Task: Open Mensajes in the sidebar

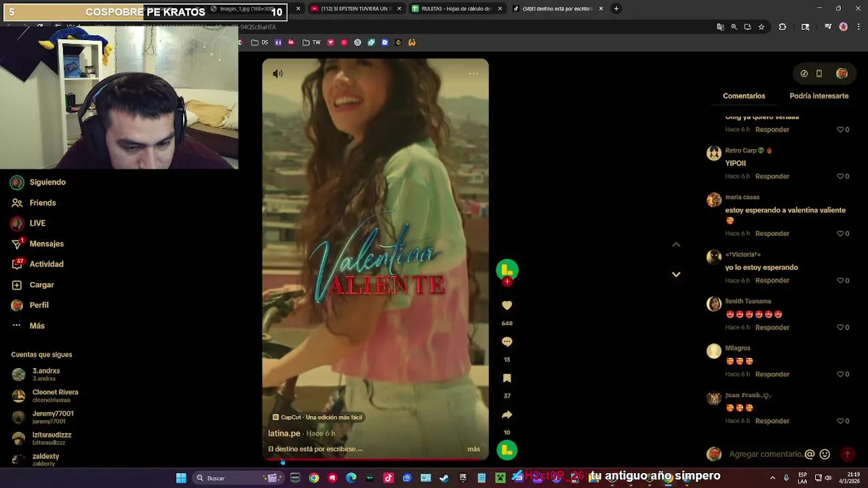Action: click(x=37, y=243)
